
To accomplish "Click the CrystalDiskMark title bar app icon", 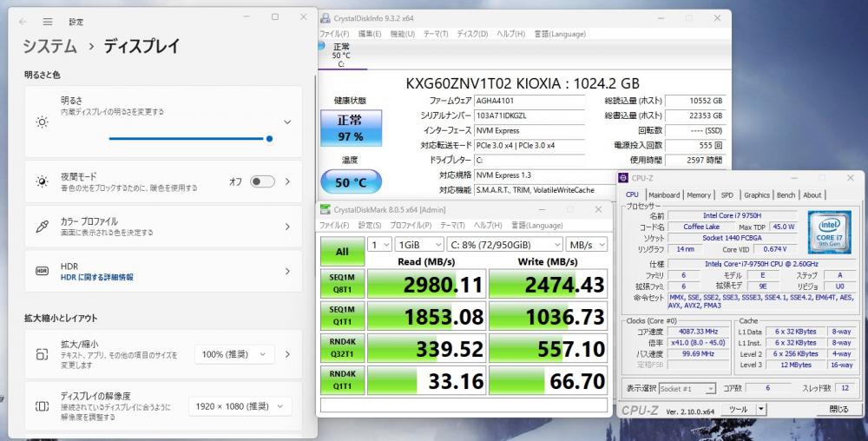I will click(325, 210).
